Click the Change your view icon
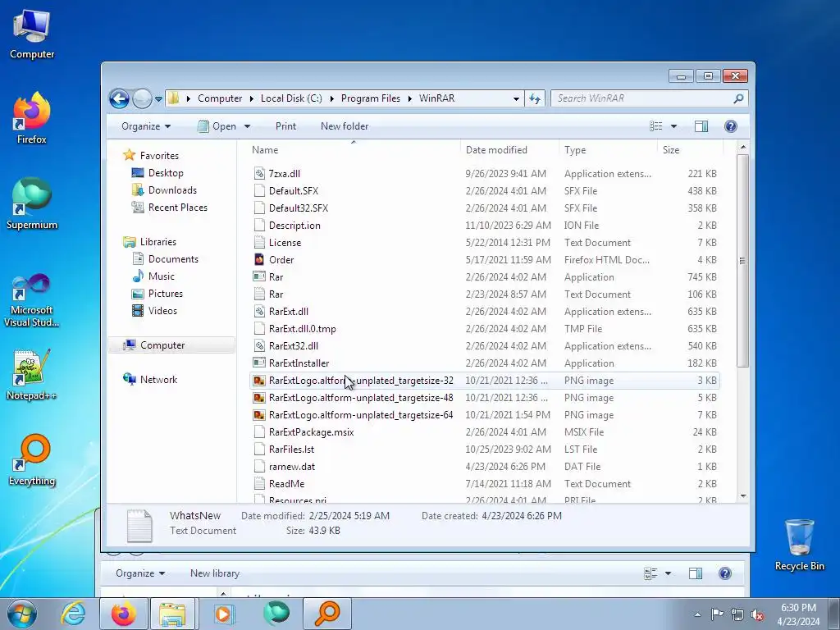This screenshot has width=840, height=630. coord(655,126)
